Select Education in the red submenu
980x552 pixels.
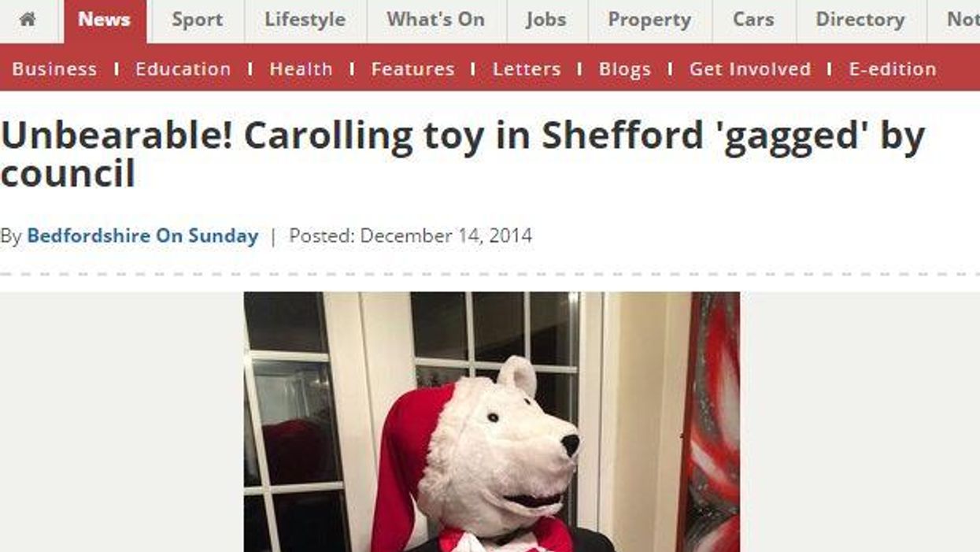click(x=183, y=69)
